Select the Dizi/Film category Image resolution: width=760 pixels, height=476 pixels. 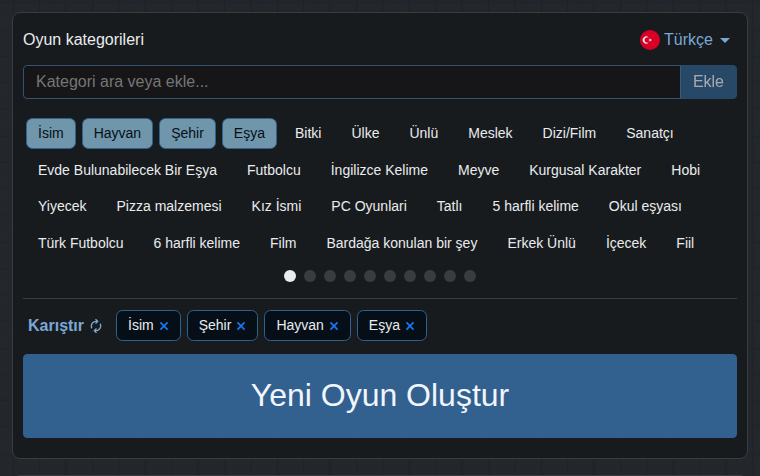569,133
